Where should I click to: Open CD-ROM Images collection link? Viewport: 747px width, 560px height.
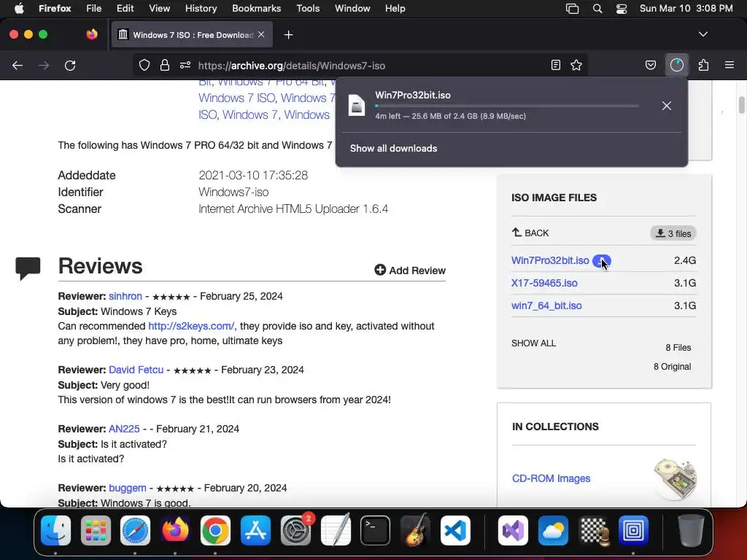tap(551, 478)
